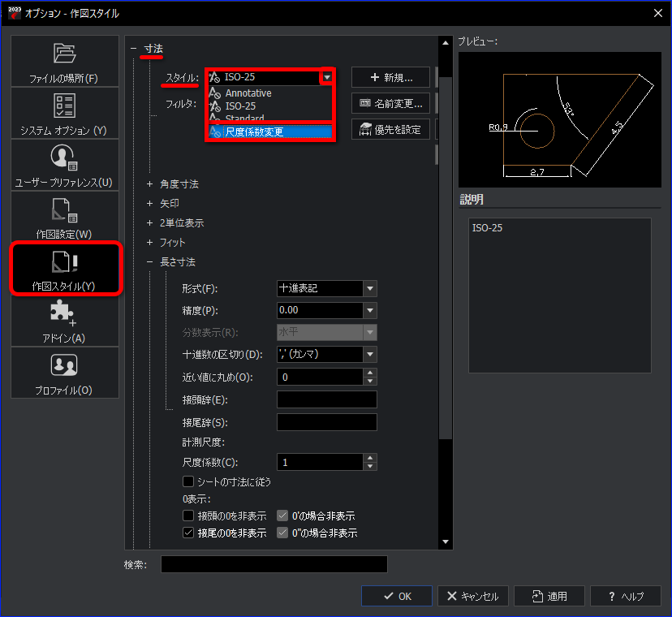Uncheck 接尾の0を非表示 checkbox
The width and height of the screenshot is (672, 617).
[x=188, y=533]
